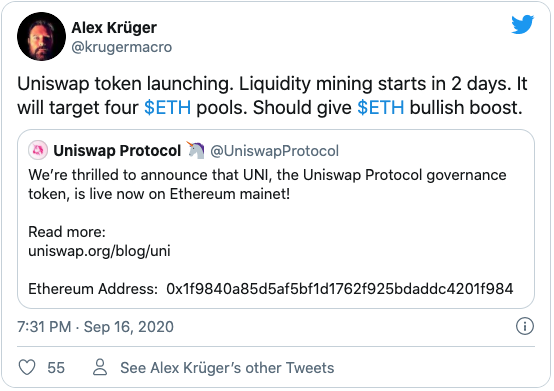Open the uniswap.org/blog/uni link
The height and width of the screenshot is (391, 554).
pyautogui.click(x=99, y=251)
